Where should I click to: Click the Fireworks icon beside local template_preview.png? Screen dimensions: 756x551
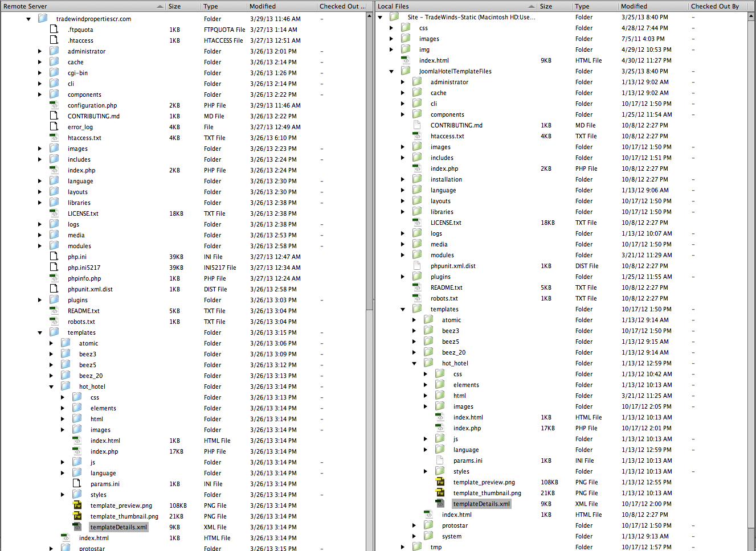click(x=440, y=482)
